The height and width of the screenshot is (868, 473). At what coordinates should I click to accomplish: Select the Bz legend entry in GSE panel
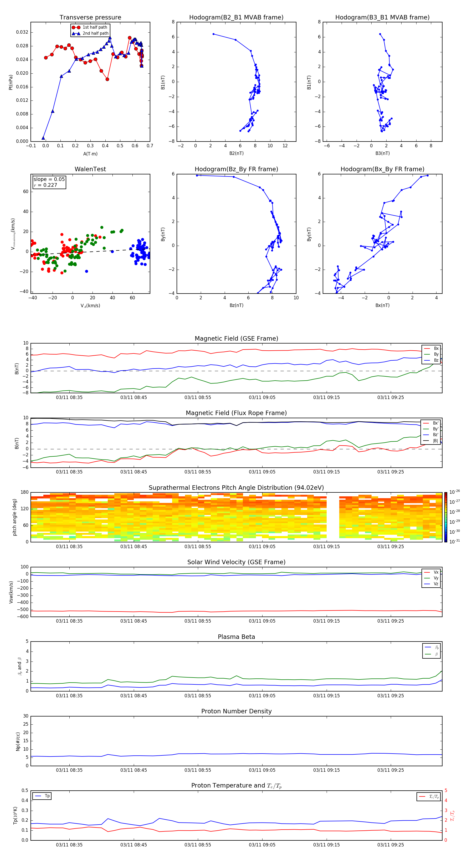pyautogui.click(x=431, y=360)
